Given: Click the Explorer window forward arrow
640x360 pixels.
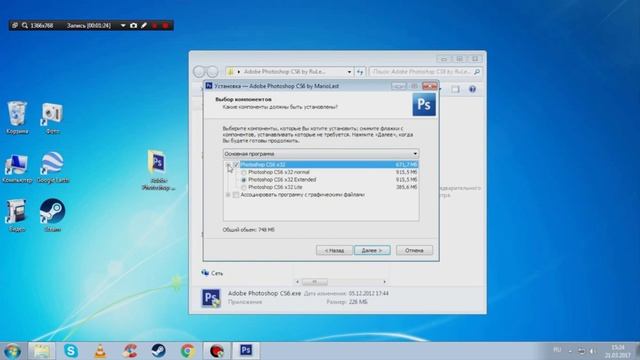Looking at the screenshot, I should pos(212,72).
